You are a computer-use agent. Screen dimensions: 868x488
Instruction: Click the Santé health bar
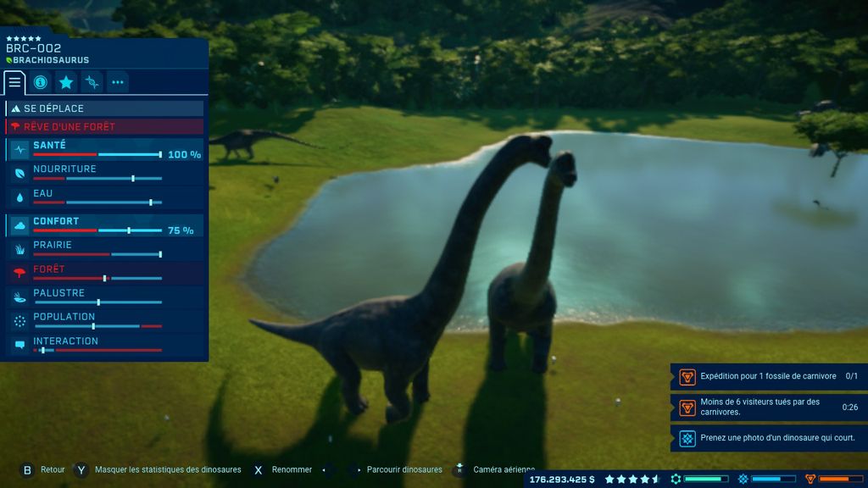click(97, 154)
